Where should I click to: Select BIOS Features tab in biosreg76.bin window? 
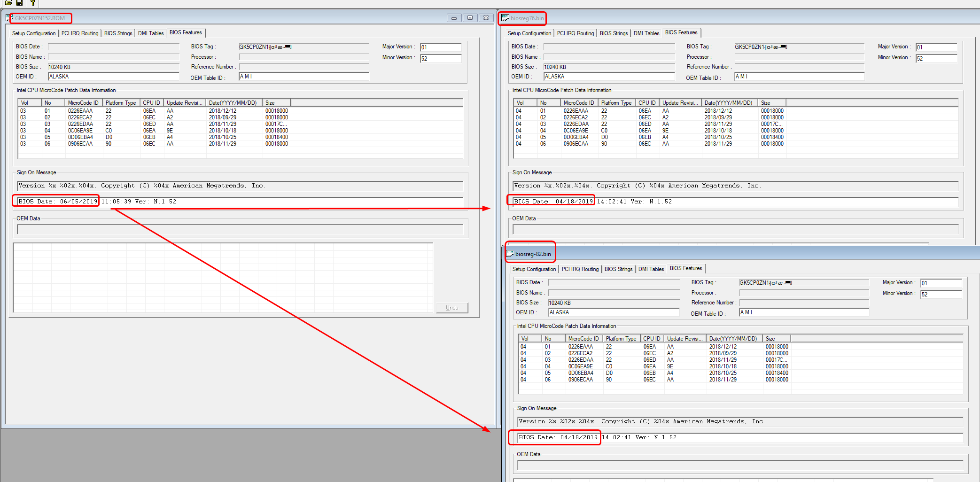coord(681,32)
